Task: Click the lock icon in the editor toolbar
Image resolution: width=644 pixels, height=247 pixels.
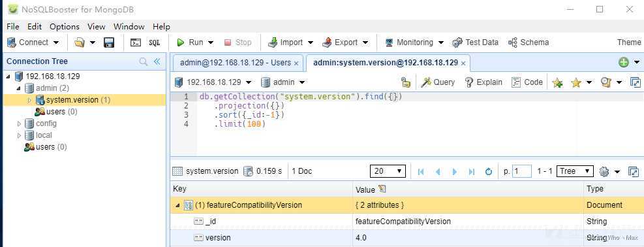Action: (x=406, y=82)
